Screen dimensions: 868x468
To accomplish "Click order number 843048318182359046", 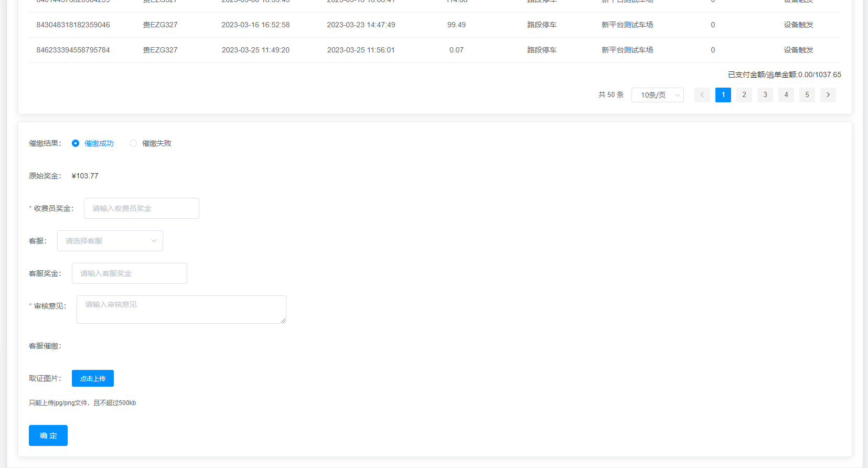I will pyautogui.click(x=73, y=25).
